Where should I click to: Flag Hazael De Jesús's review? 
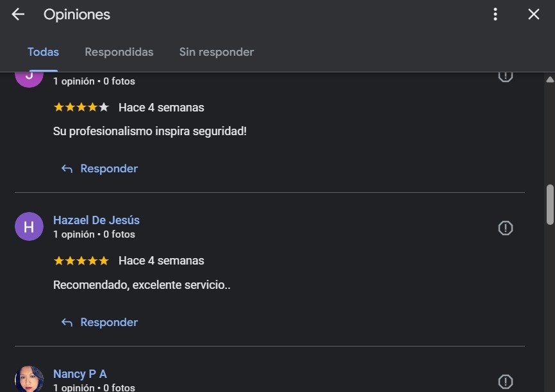coord(506,228)
